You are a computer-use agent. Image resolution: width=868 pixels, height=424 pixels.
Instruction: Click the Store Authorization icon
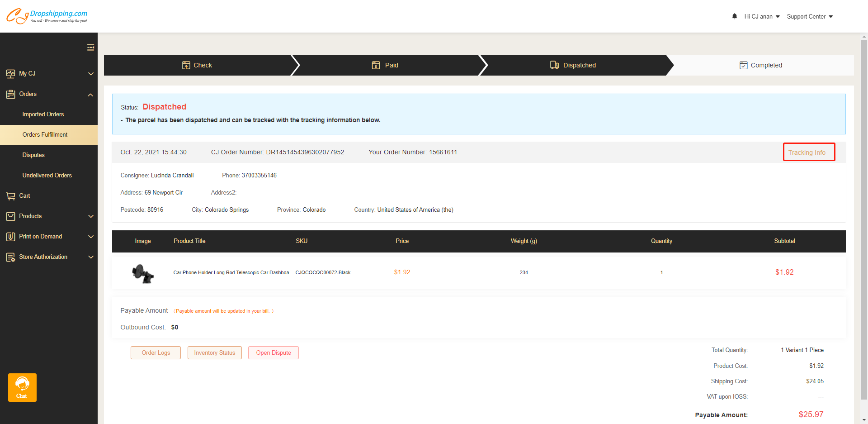(x=11, y=257)
